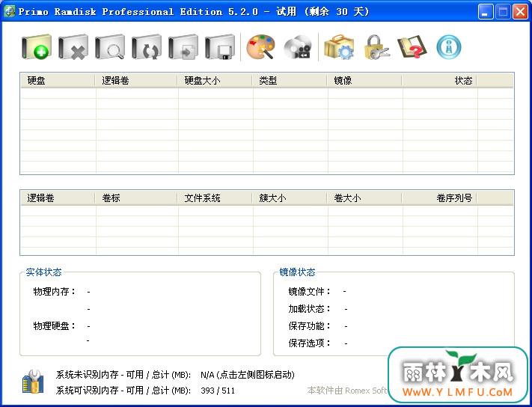Sort disk list by 逻辑卷 column

[135, 81]
